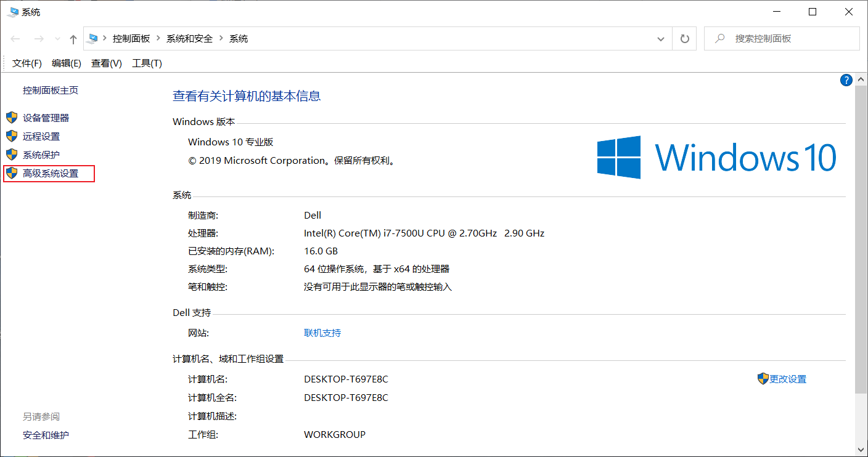The image size is (868, 457).
Task: Click 控制面板 in the breadcrumb path
Action: (131, 38)
